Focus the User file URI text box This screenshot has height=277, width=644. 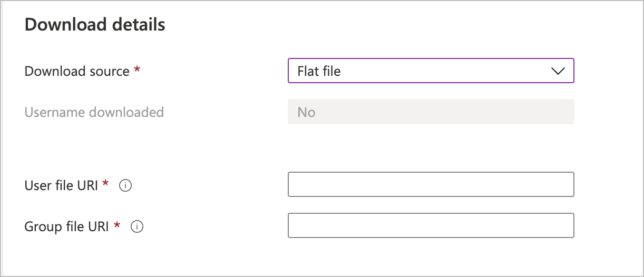[431, 184]
